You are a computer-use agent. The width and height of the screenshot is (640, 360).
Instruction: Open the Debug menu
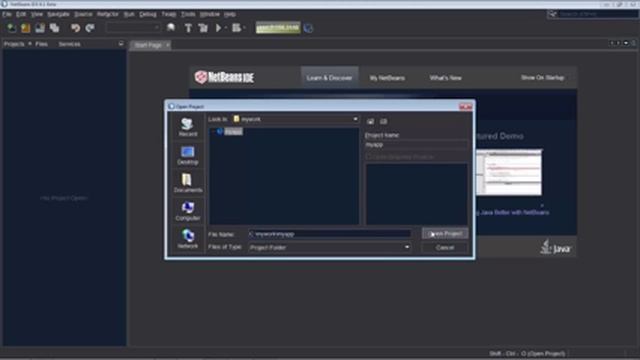tap(148, 14)
